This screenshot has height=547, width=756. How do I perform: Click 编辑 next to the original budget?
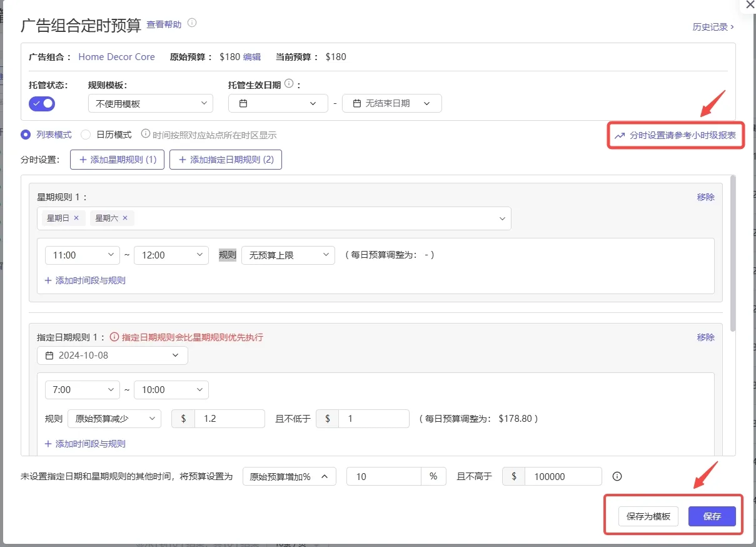[x=252, y=57]
